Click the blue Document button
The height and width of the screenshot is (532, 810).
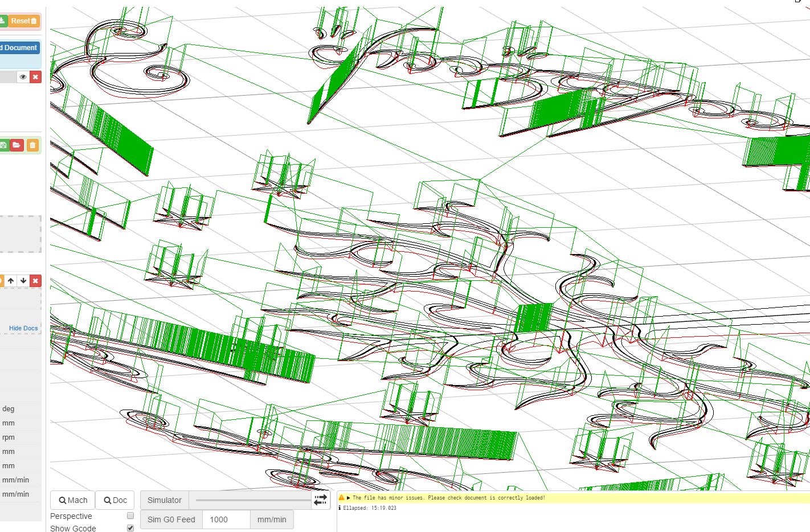click(x=19, y=48)
